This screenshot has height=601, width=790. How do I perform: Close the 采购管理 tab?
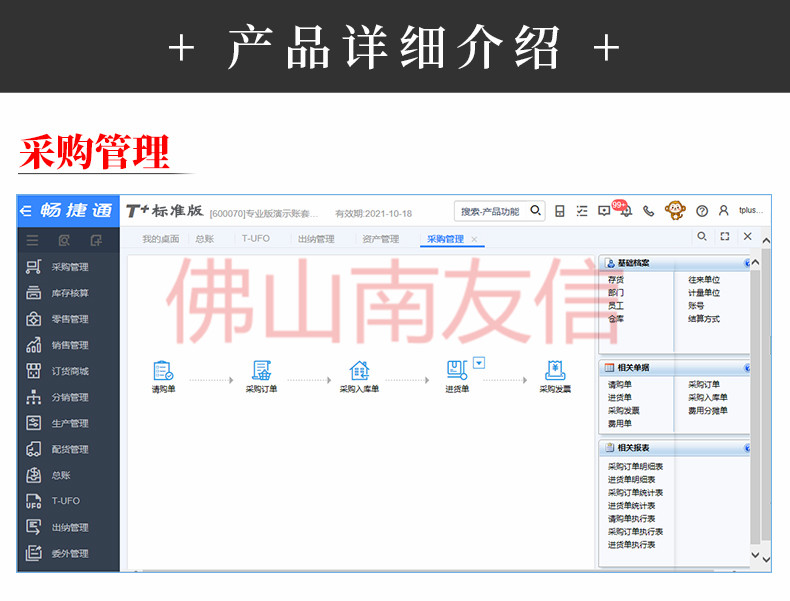click(x=474, y=239)
